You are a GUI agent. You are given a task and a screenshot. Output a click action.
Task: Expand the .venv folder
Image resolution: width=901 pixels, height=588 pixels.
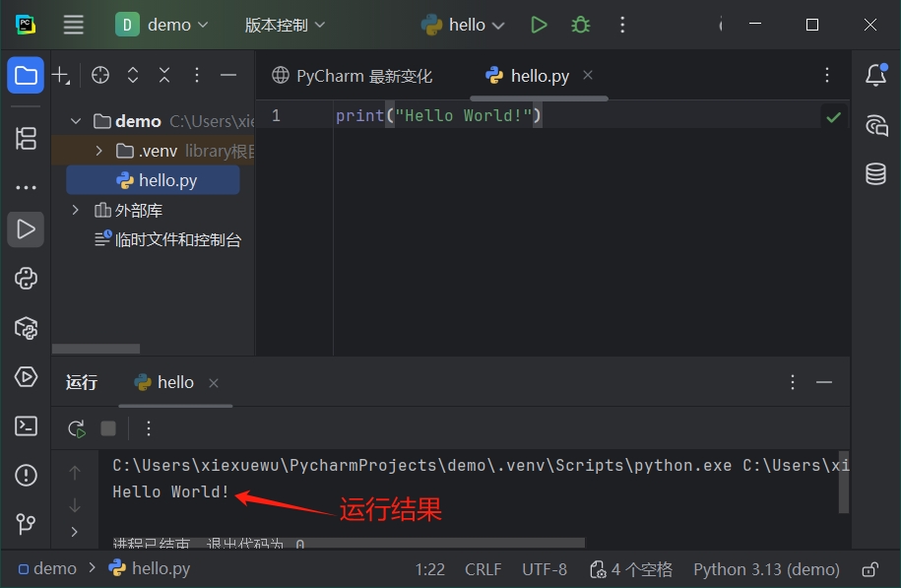(x=98, y=151)
